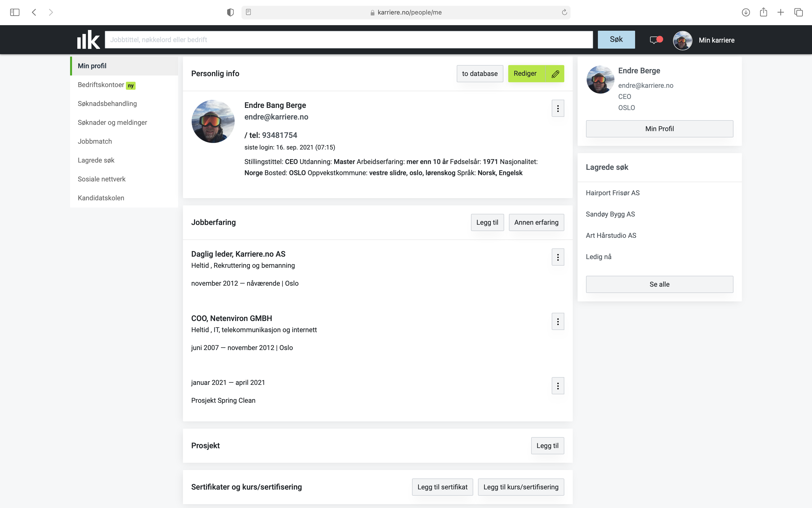Open the Safari downloads icon
Screen dimensions: 812x508
coord(746,12)
